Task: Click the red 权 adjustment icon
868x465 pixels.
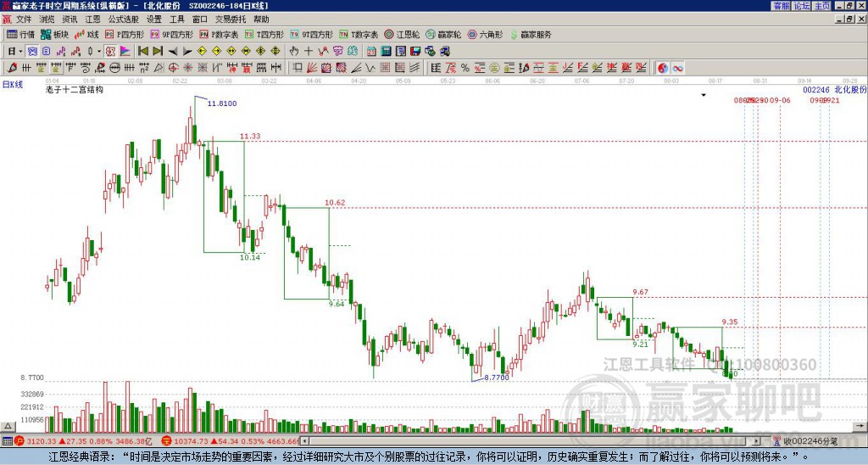Action: pos(110,52)
